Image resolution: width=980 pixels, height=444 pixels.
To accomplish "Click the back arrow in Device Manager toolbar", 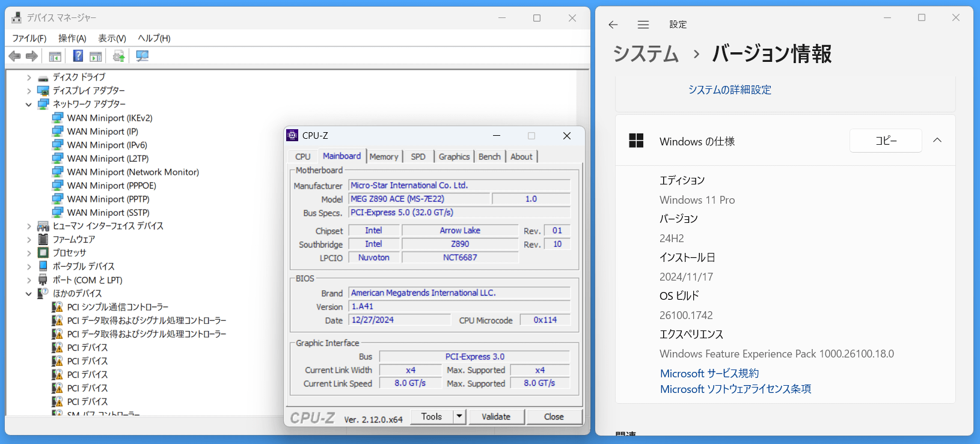I will click(x=15, y=56).
